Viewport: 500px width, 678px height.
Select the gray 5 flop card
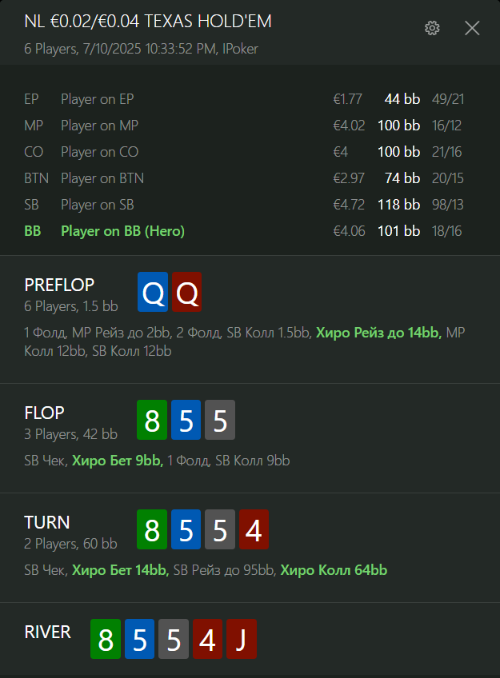point(220,420)
